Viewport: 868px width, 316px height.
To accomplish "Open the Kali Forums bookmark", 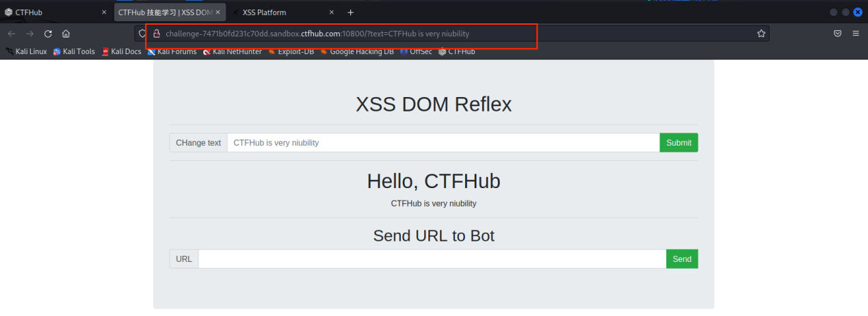I will 172,52.
